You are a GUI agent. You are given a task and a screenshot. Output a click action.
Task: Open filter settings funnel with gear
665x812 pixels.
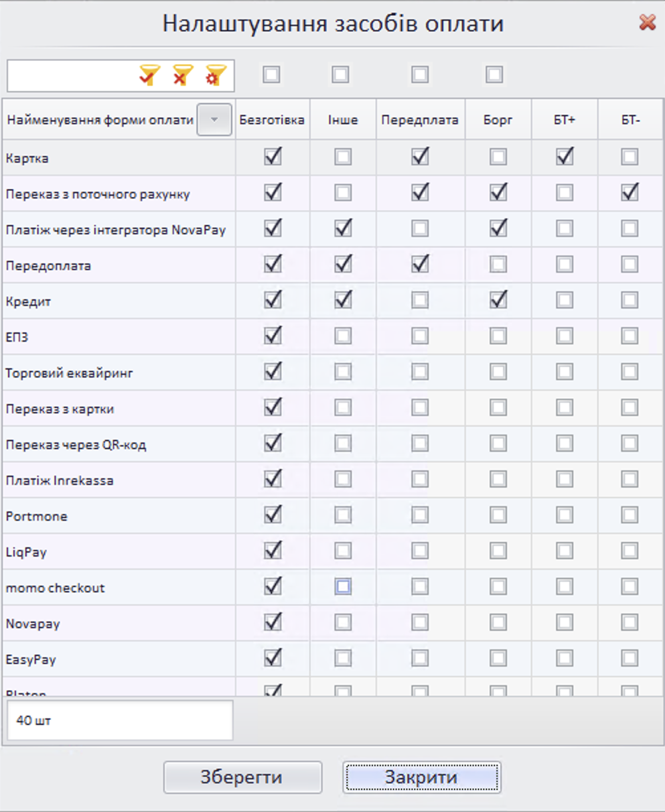click(214, 76)
